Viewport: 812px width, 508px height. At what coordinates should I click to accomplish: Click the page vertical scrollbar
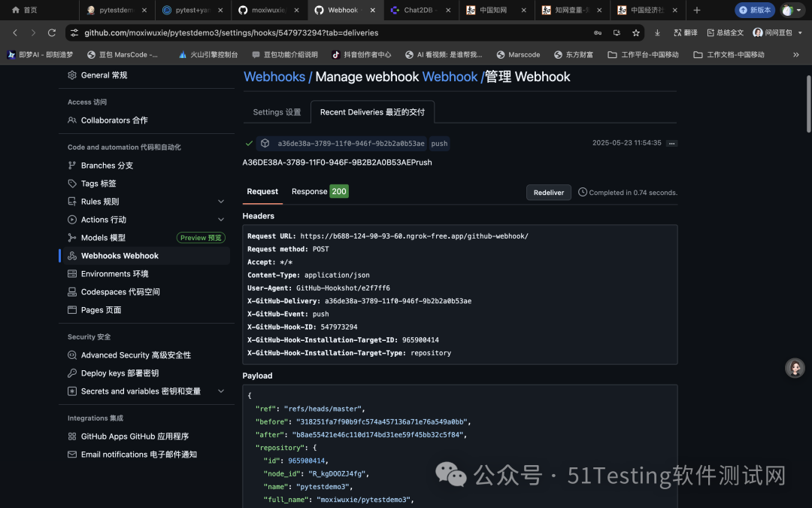[x=808, y=104]
